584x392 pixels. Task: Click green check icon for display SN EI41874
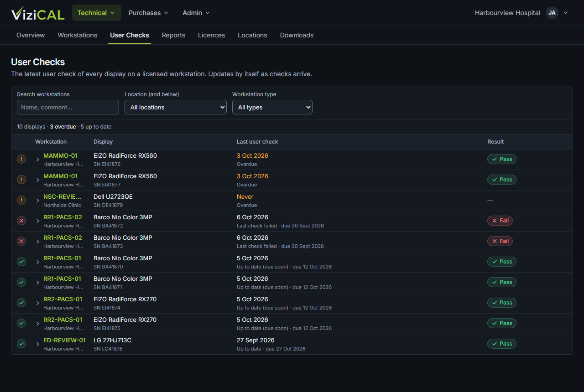21,303
